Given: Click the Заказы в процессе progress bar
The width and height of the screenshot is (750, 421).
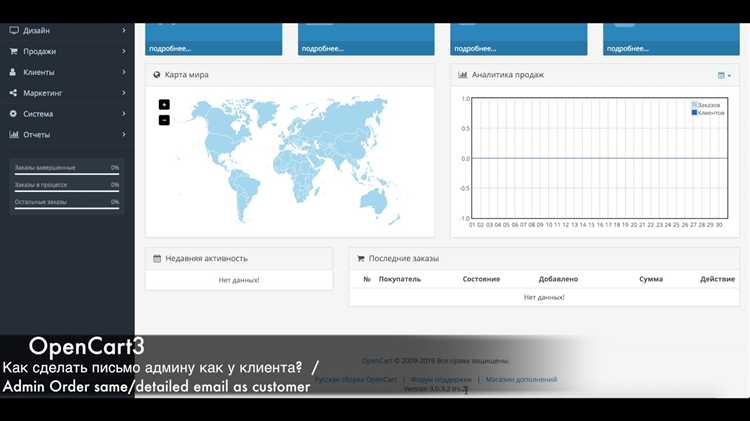Looking at the screenshot, I should point(66,191).
